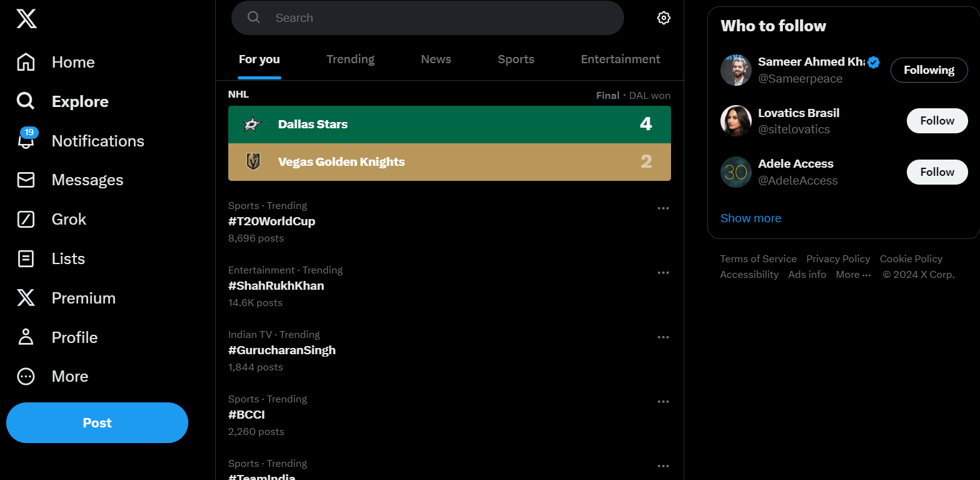Click the Premium X icon
The width and height of the screenshot is (980, 480).
pyautogui.click(x=26, y=298)
